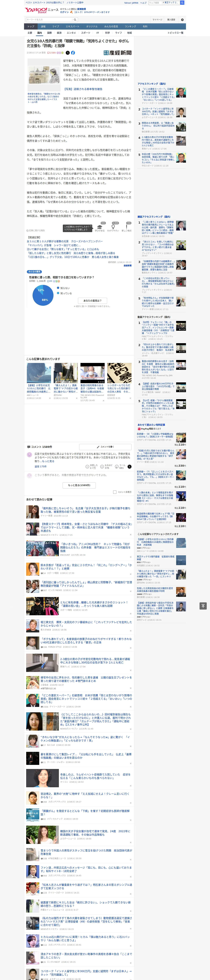
Task: Click the blue search button in top bar
Action: tap(182, 3)
